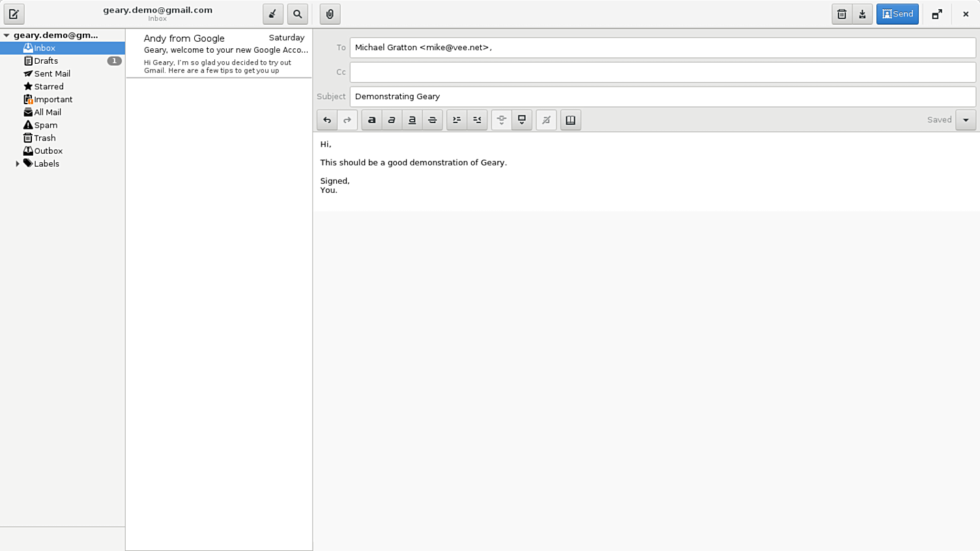The height and width of the screenshot is (551, 980).
Task: Click into the Cc address field
Action: tap(662, 72)
